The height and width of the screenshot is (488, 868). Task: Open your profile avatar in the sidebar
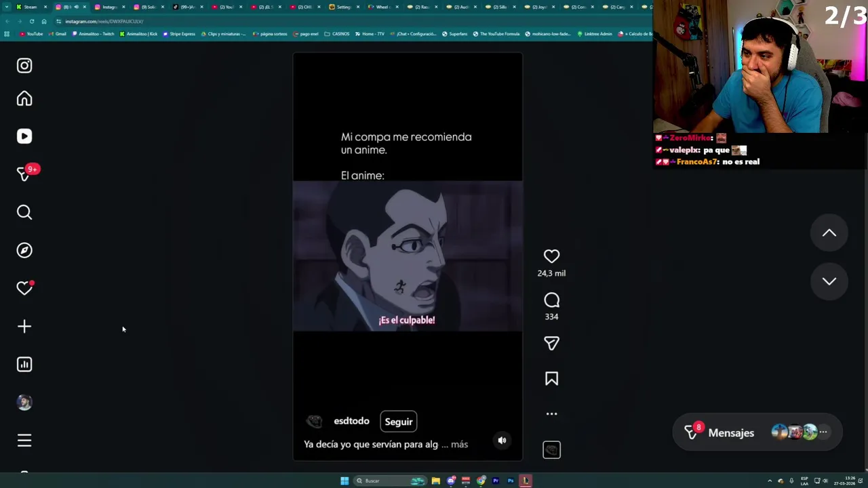(x=24, y=403)
